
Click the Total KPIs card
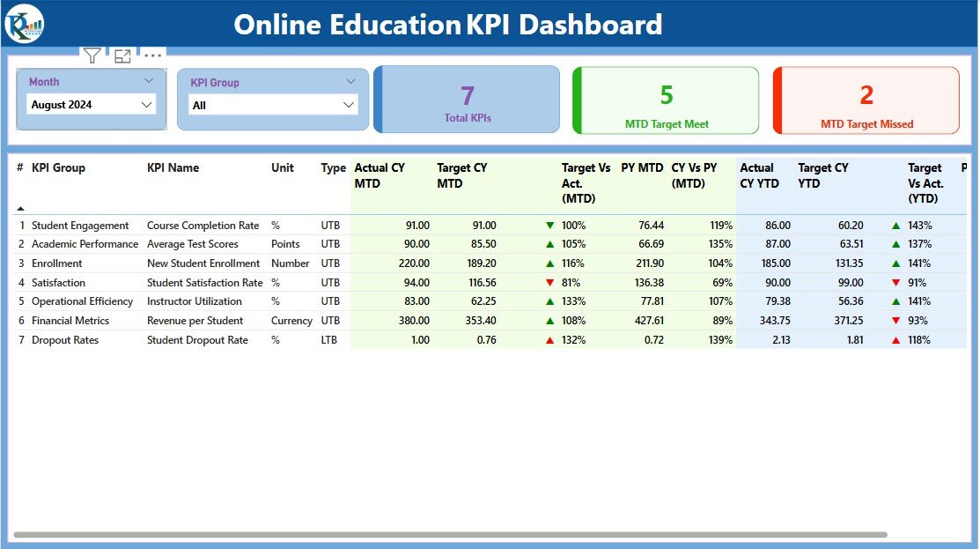point(467,100)
